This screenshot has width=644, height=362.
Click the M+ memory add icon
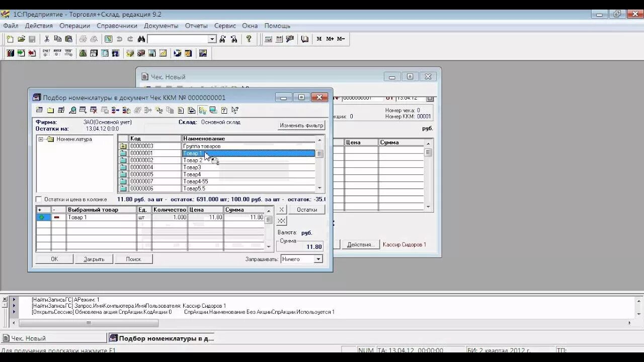click(x=330, y=39)
